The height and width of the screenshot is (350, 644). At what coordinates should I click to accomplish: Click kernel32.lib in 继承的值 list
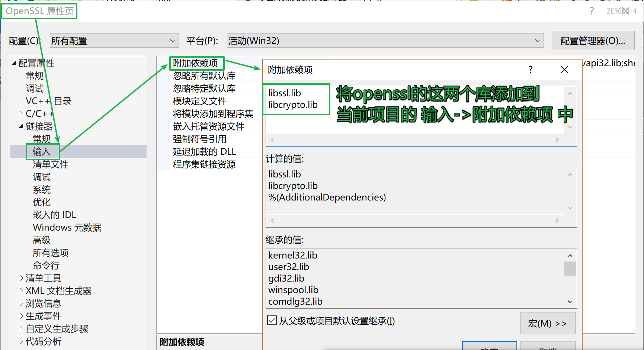click(x=293, y=255)
